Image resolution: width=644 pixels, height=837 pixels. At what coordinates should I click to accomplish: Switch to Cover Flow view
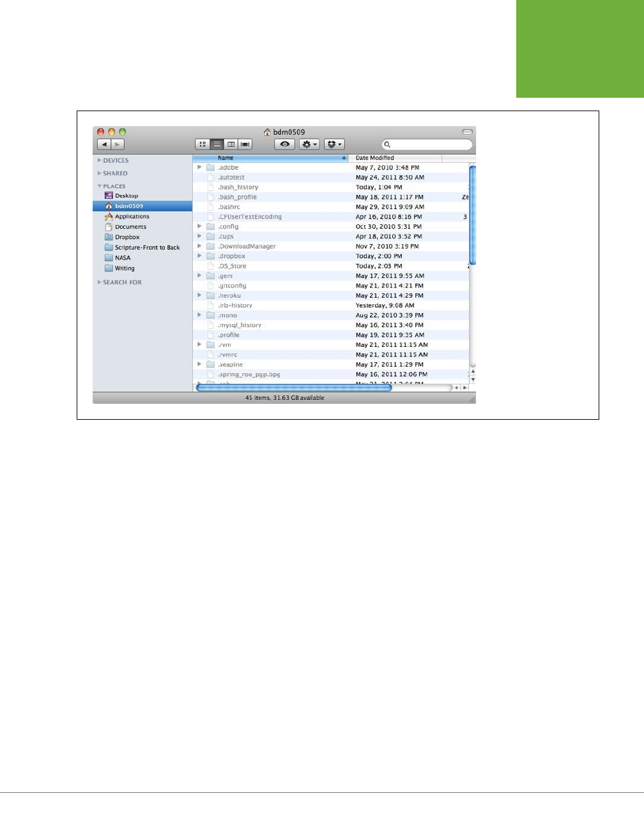click(245, 144)
